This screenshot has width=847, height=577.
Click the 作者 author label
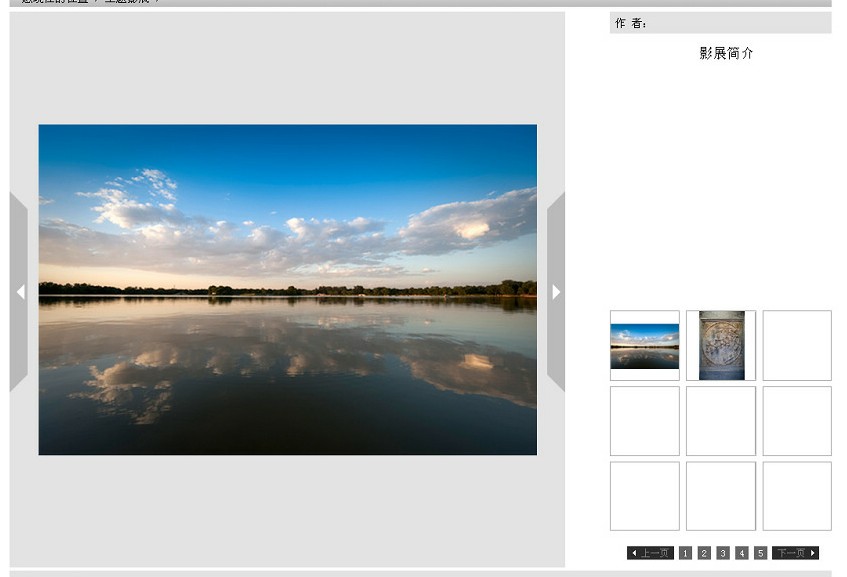pyautogui.click(x=630, y=23)
